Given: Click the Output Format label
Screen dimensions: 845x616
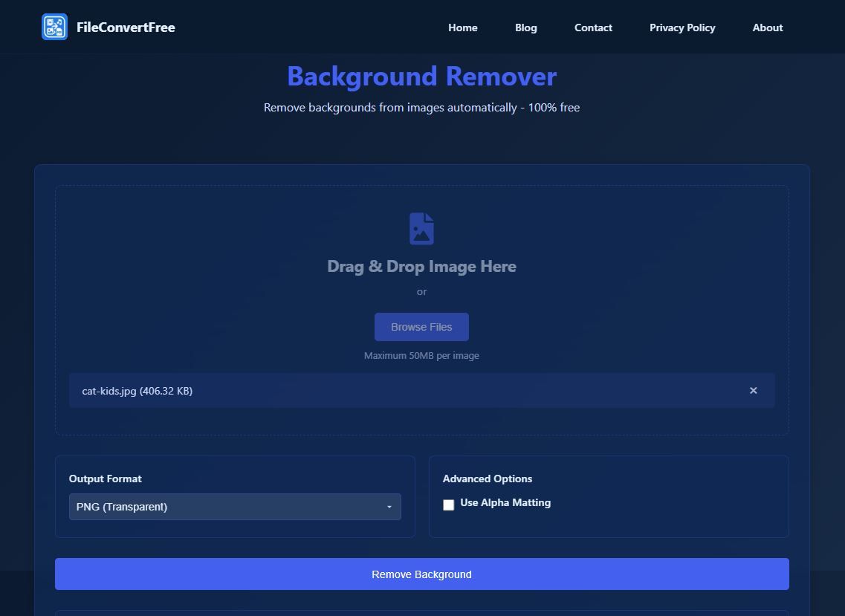Looking at the screenshot, I should 105,479.
